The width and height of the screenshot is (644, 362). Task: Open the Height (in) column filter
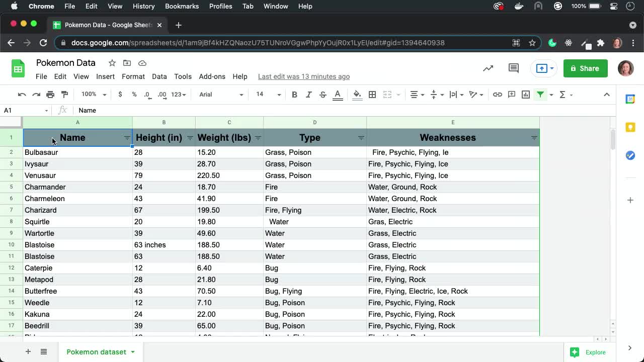pos(190,138)
